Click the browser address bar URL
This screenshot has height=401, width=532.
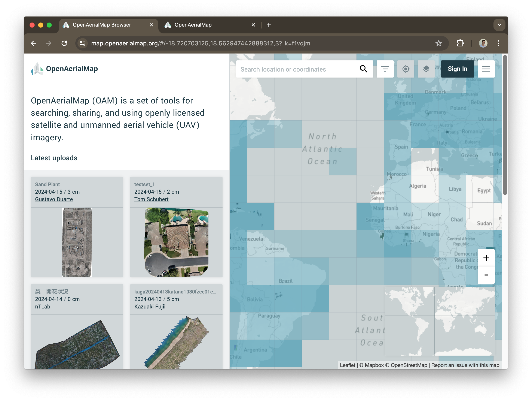pyautogui.click(x=200, y=43)
